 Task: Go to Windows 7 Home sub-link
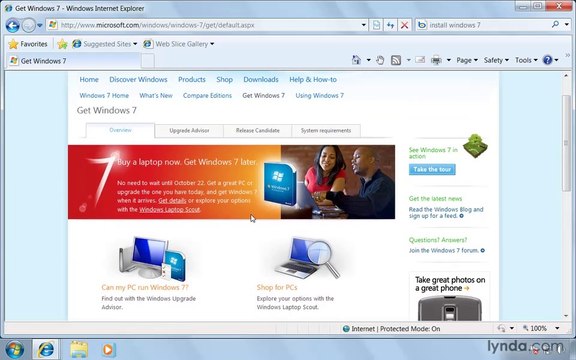(104, 96)
